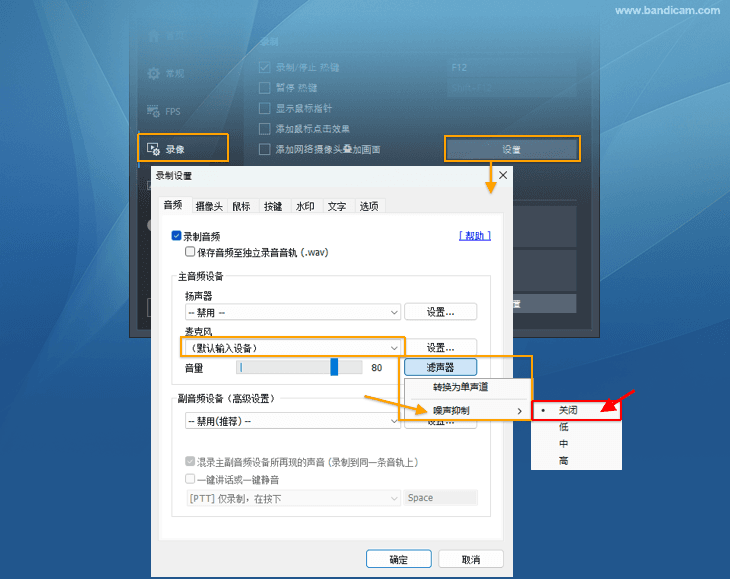Open the 麦克风 default input device dropdown
This screenshot has height=579, width=730.
pyautogui.click(x=292, y=348)
